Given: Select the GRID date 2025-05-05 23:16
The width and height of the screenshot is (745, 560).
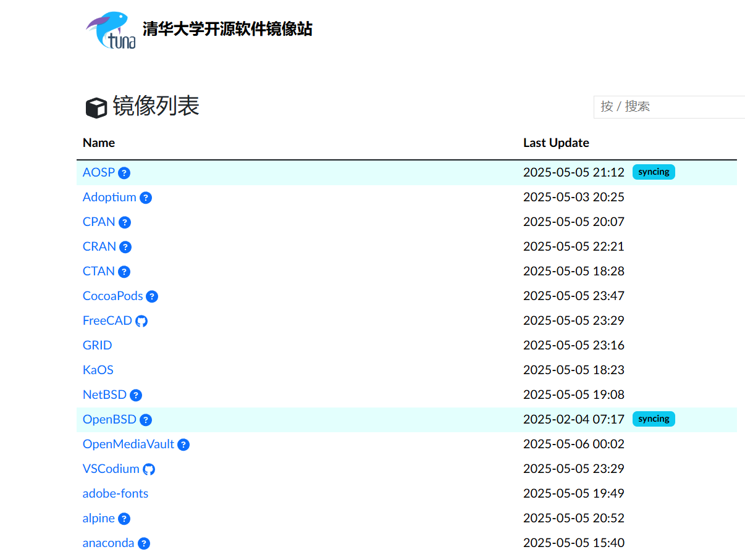Looking at the screenshot, I should [x=574, y=345].
